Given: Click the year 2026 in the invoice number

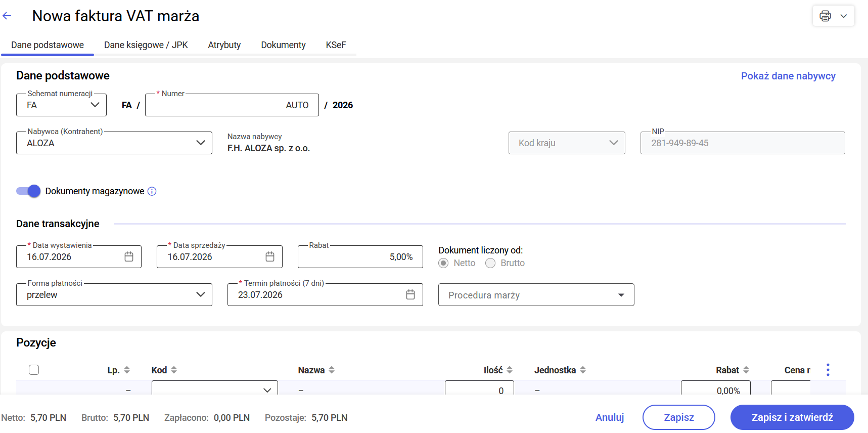Looking at the screenshot, I should pyautogui.click(x=343, y=105).
